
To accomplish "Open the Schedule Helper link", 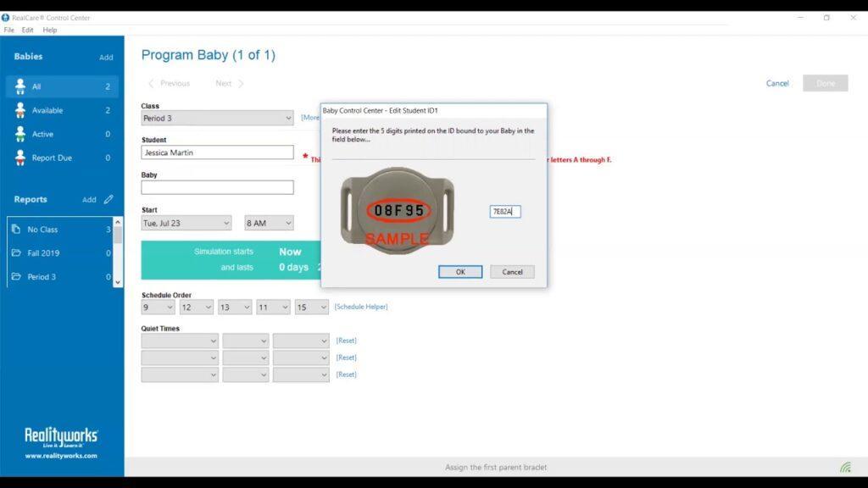I will (360, 307).
